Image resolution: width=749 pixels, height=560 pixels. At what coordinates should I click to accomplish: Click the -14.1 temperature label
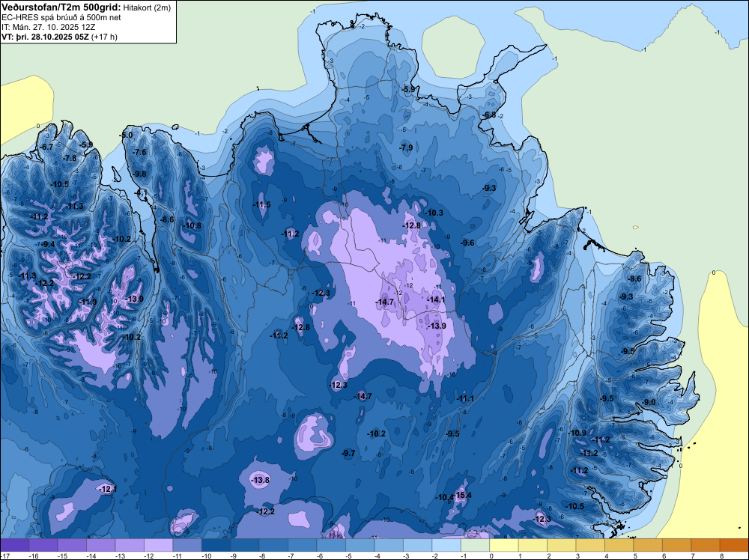pos(436,299)
